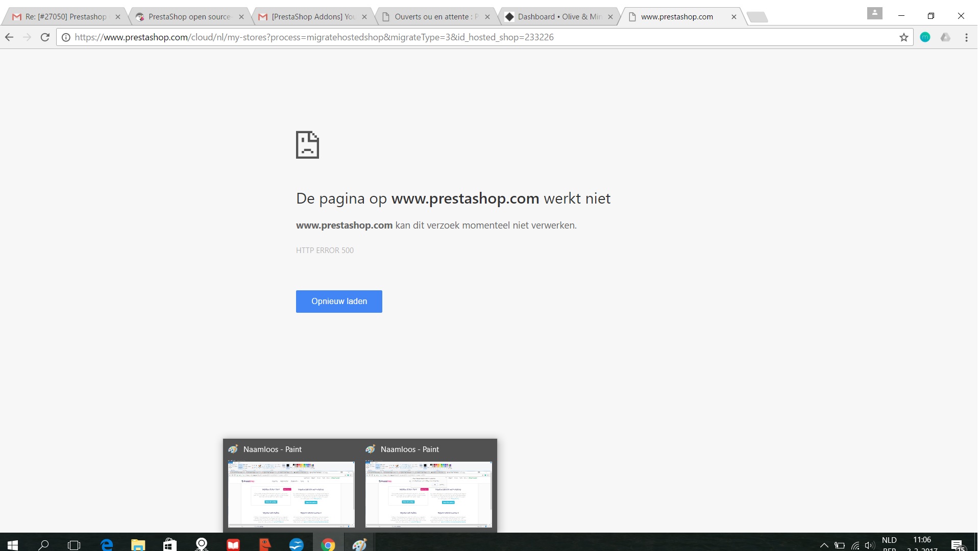Image resolution: width=980 pixels, height=551 pixels.
Task: Switch to the Dashboard Olive & Min tab
Action: [558, 17]
